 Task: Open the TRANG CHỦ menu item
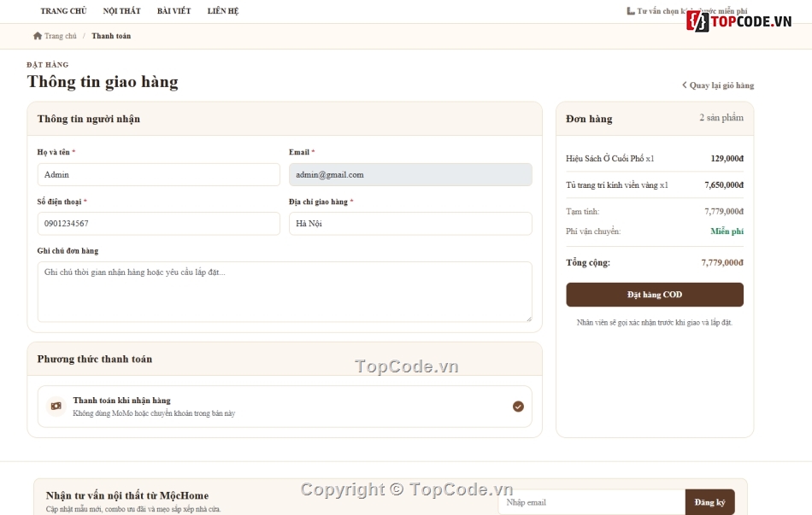[x=64, y=11]
